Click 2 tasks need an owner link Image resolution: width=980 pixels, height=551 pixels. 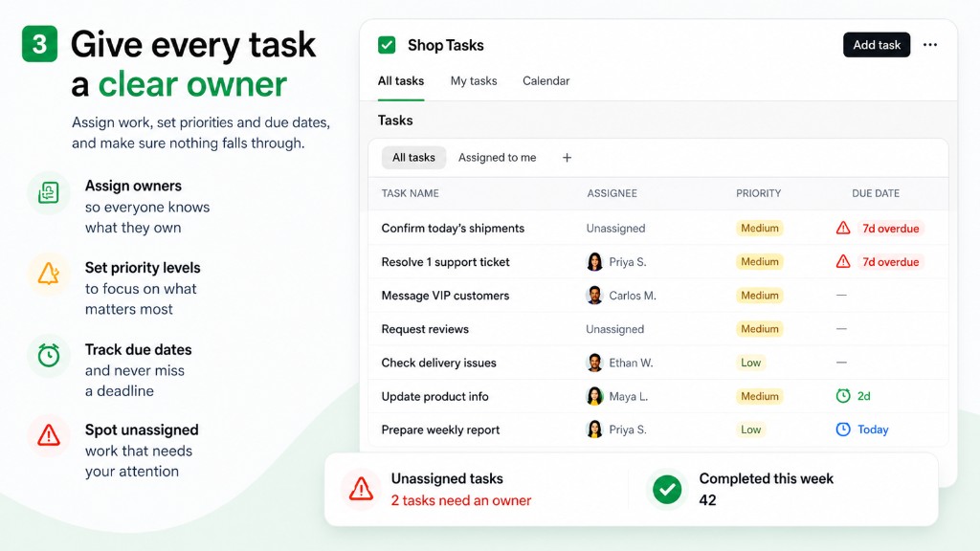(461, 500)
